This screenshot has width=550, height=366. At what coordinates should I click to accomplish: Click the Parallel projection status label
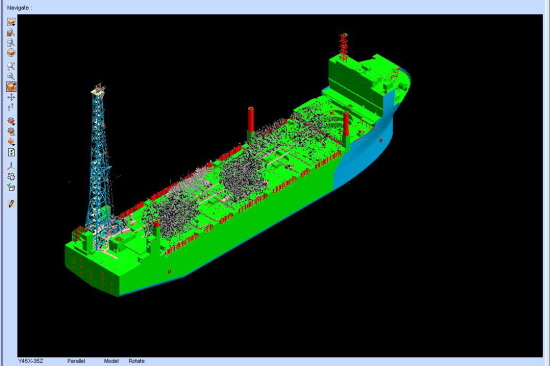point(76,361)
